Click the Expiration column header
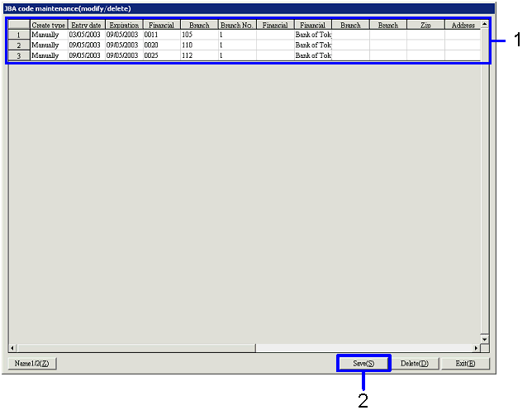 pyautogui.click(x=124, y=25)
